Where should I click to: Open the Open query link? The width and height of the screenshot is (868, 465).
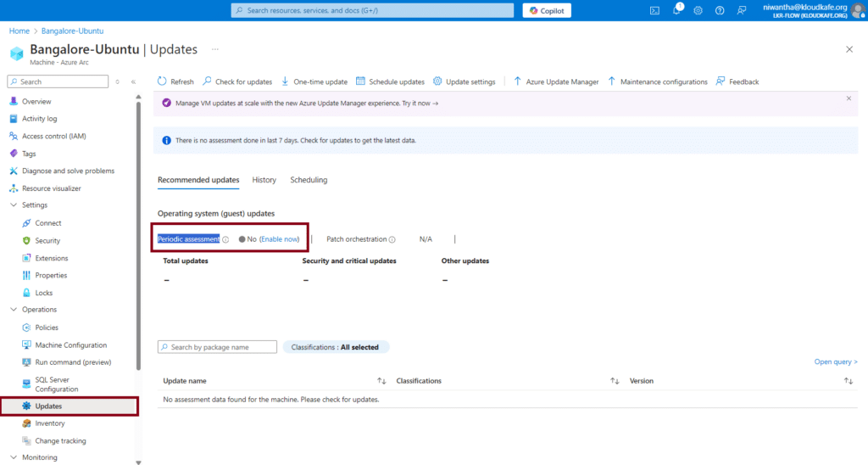pos(835,361)
